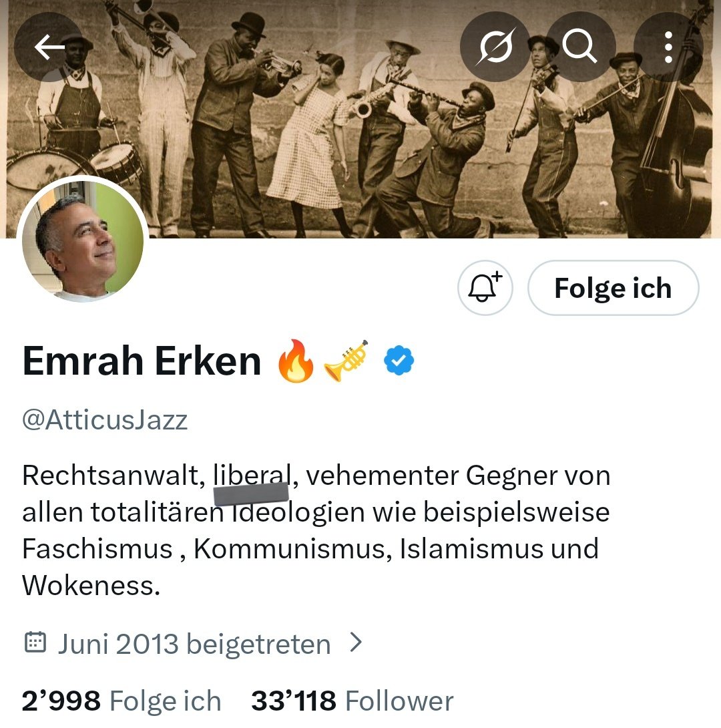
Task: Tap the Emrah Erken display name
Action: tap(142, 361)
